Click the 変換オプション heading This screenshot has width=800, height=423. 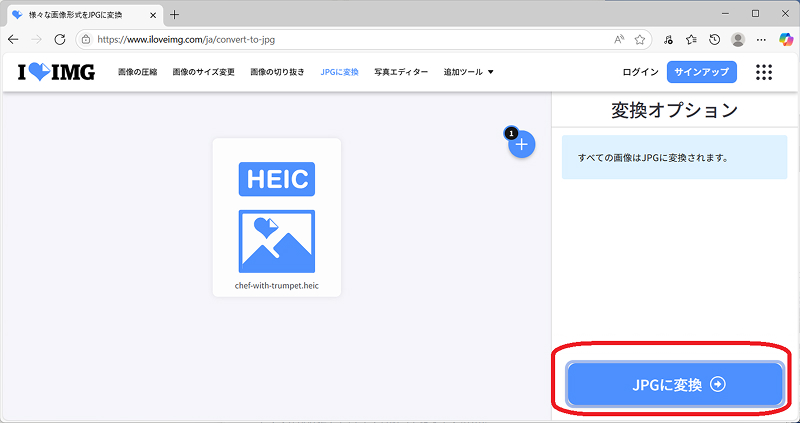pyautogui.click(x=675, y=110)
